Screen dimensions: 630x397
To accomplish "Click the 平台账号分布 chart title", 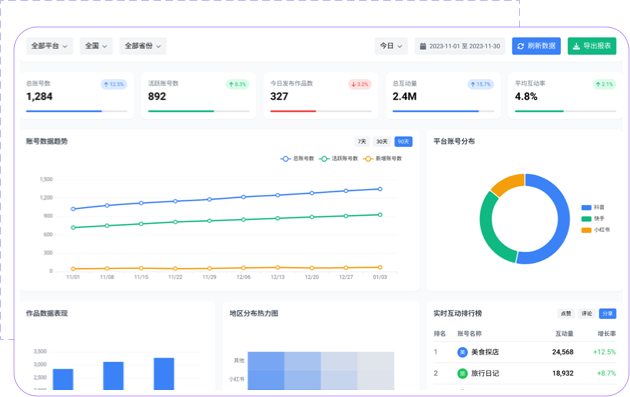I will pyautogui.click(x=454, y=141).
